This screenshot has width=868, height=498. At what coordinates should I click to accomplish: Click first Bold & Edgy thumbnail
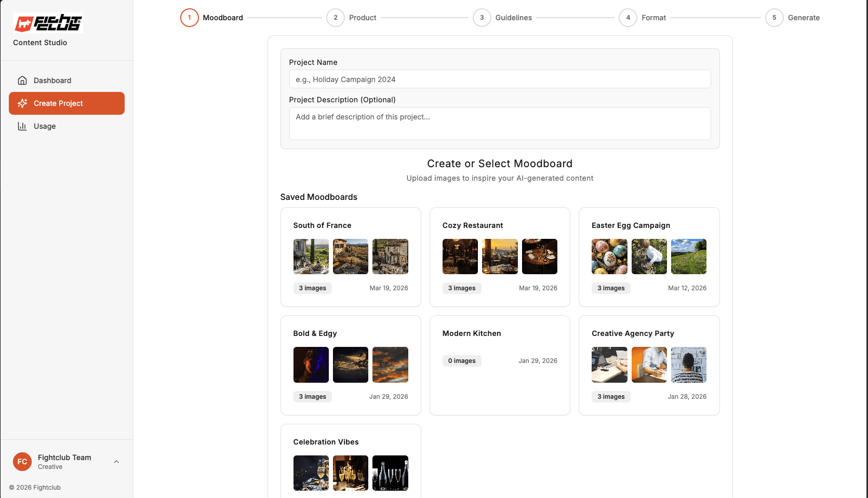[311, 365]
